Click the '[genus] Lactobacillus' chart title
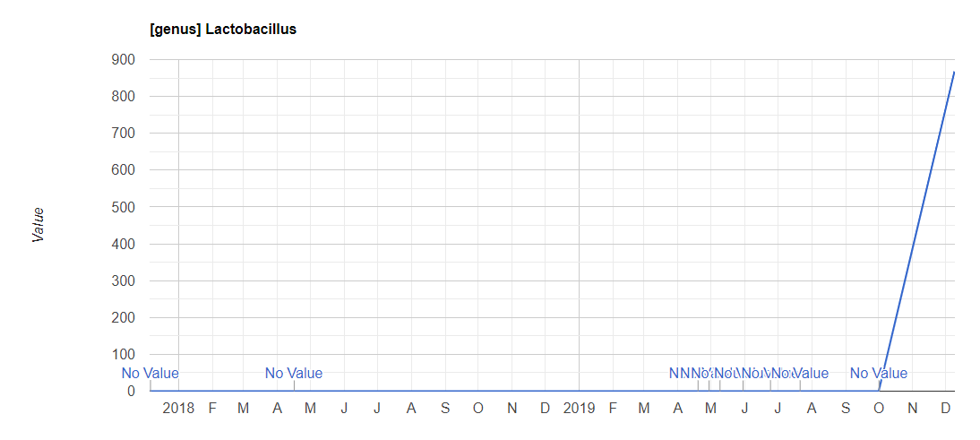980x440 pixels. [x=223, y=30]
